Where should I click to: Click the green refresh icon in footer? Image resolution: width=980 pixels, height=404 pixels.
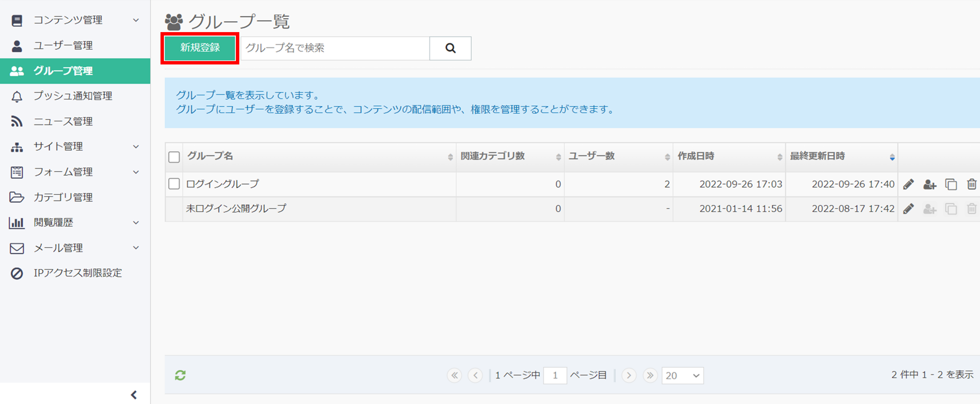point(180,375)
